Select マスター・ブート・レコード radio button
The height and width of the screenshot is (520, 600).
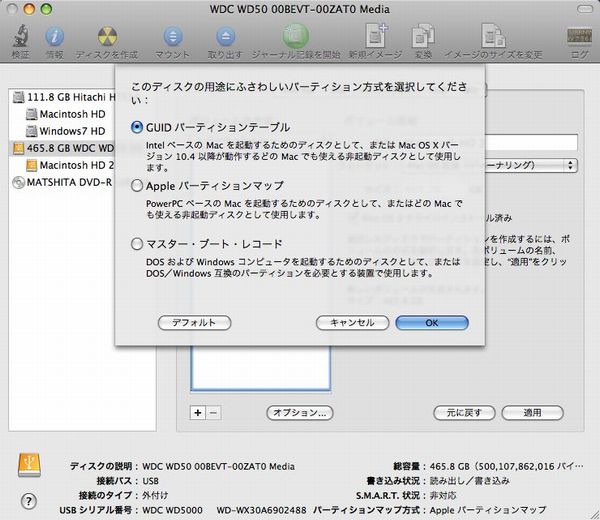(137, 244)
